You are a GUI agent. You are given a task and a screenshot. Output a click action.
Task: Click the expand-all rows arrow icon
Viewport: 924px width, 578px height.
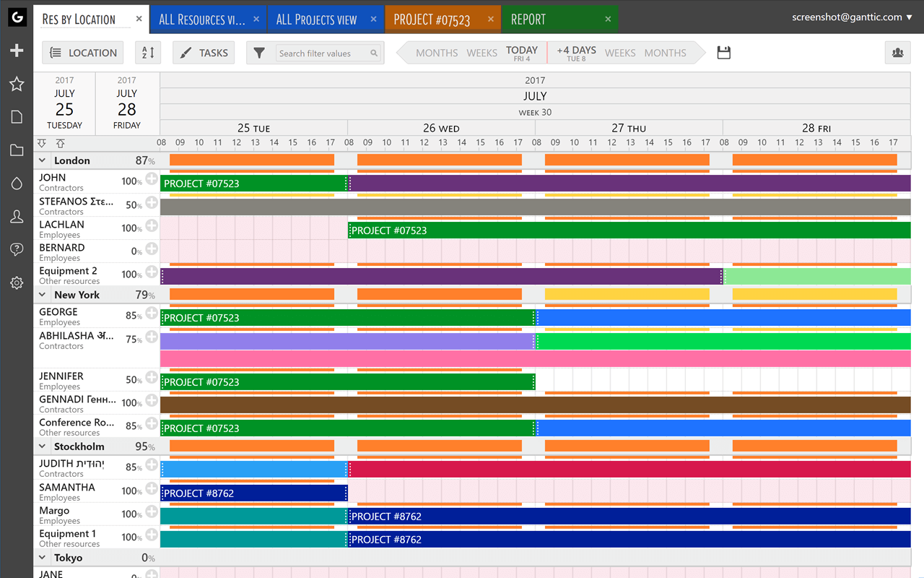(x=42, y=144)
